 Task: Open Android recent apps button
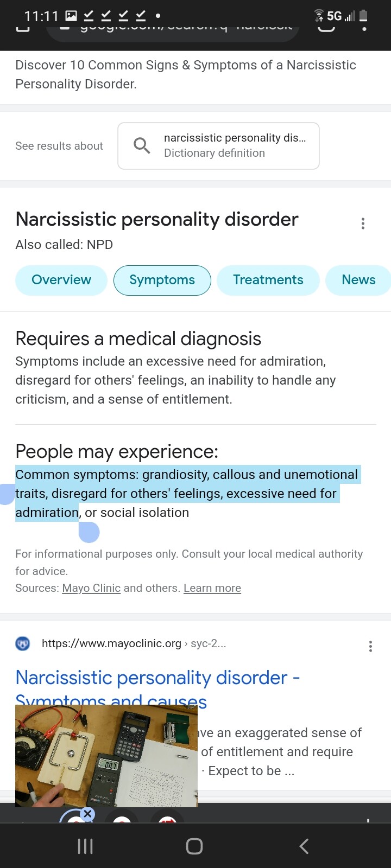click(85, 846)
